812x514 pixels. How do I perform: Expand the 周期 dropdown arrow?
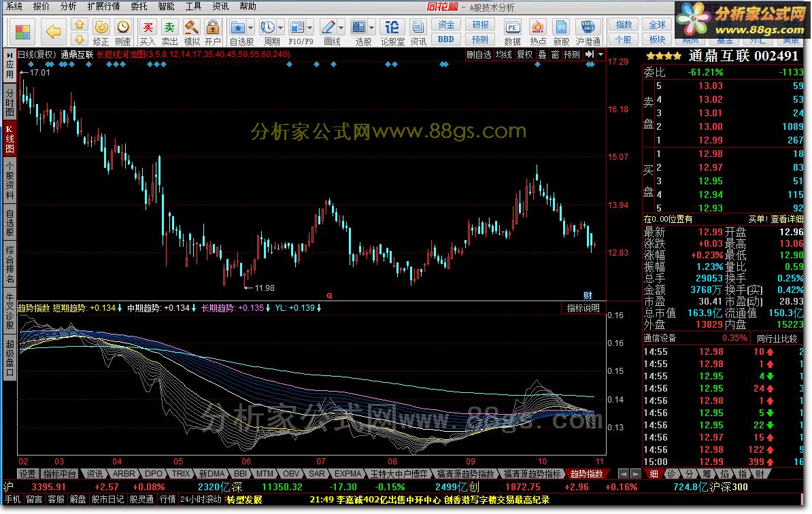tap(281, 27)
